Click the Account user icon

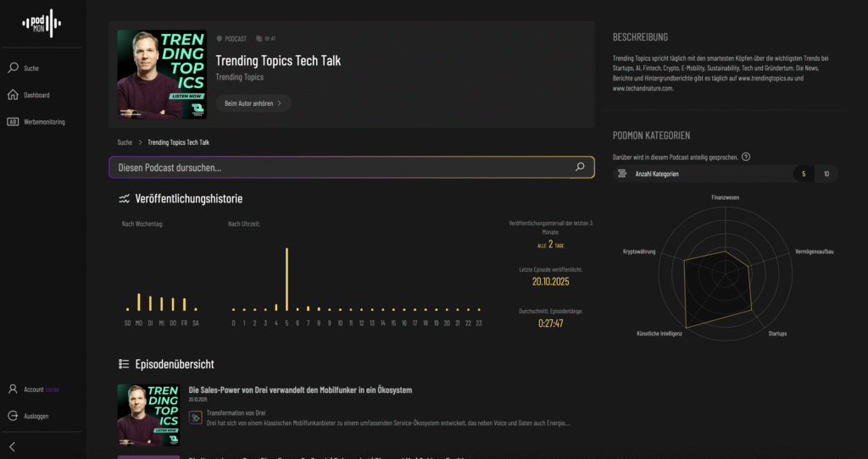point(13,390)
